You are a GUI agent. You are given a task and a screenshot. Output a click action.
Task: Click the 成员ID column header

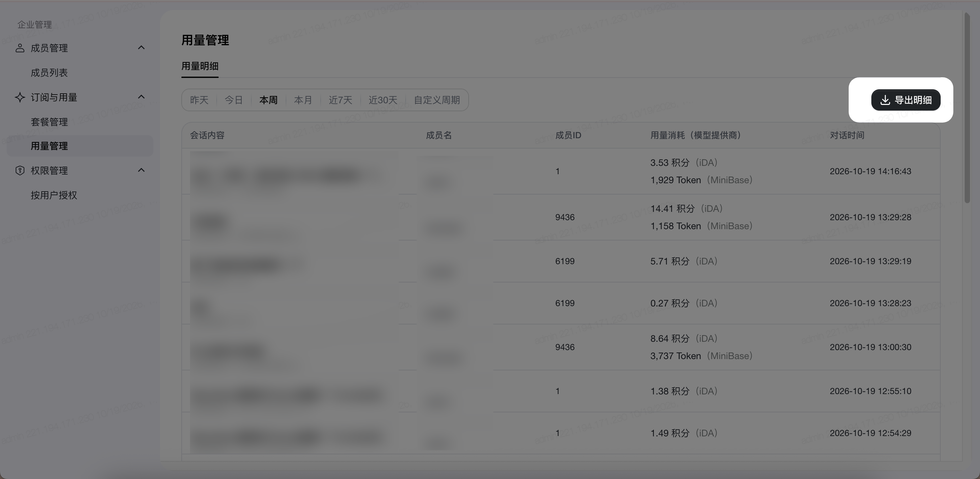point(568,135)
